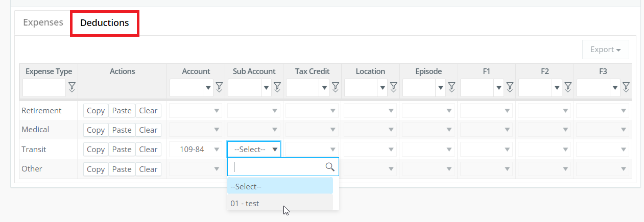This screenshot has width=644, height=222.
Task: Click the Tax Credit filter funnel icon
Action: click(x=336, y=87)
